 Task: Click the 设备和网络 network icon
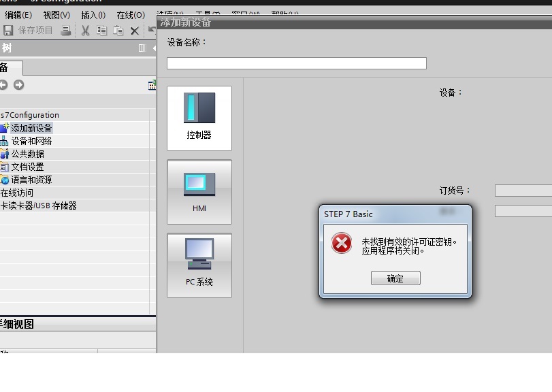(x=4, y=141)
